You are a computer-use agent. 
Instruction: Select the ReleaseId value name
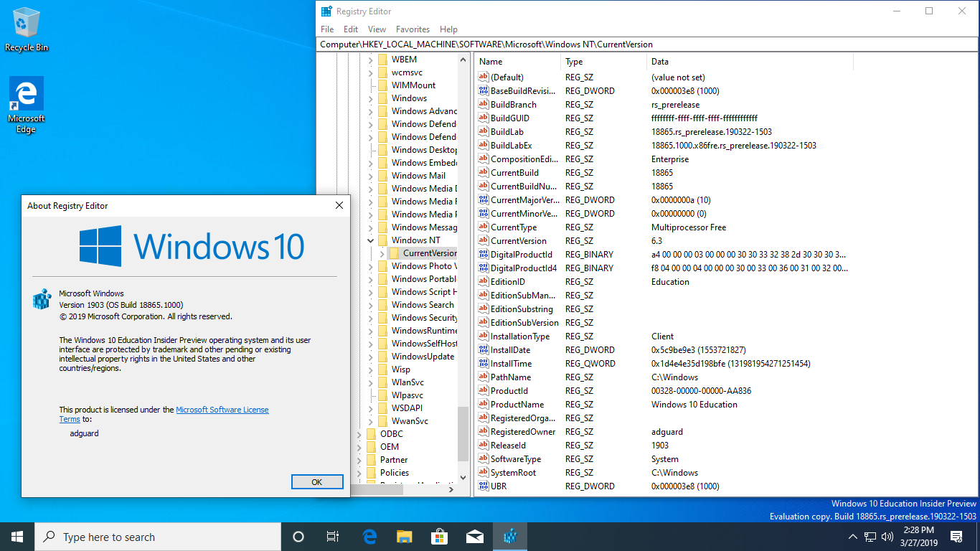(x=508, y=446)
